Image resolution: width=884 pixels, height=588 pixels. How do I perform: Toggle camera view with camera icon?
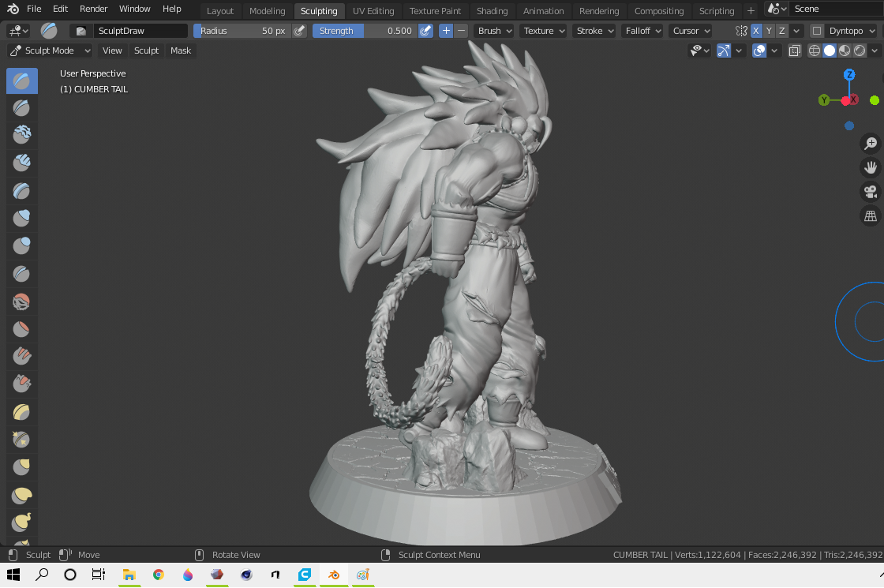[871, 192]
